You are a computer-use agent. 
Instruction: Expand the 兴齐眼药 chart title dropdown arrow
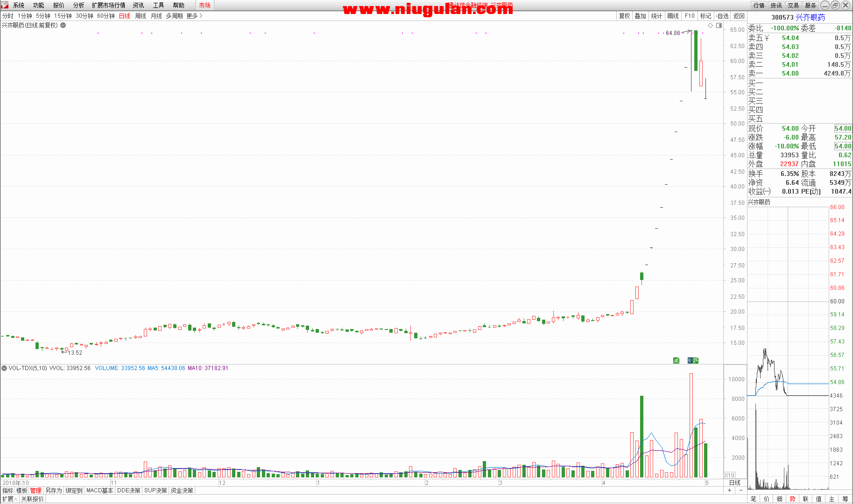(63, 25)
